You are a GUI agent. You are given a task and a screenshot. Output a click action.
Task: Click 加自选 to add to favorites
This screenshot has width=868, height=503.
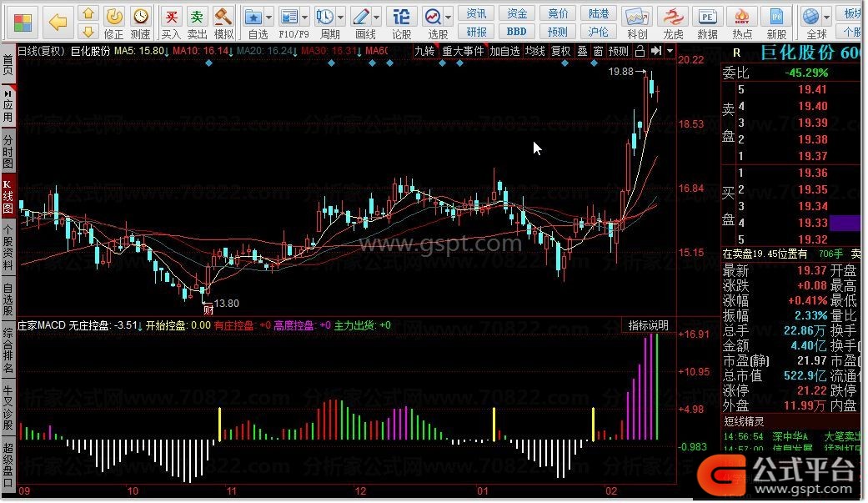pyautogui.click(x=504, y=52)
